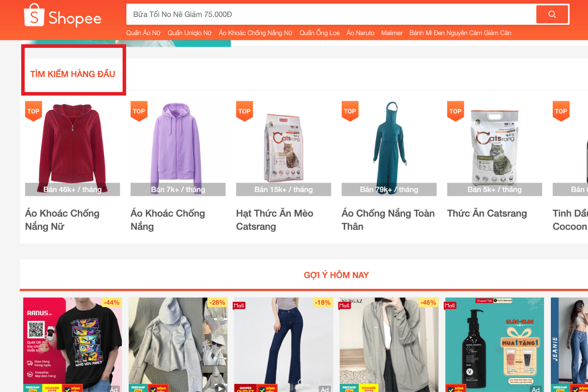This screenshot has width=588, height=392.
Task: Click the -28% discount badge
Action: pos(217,303)
